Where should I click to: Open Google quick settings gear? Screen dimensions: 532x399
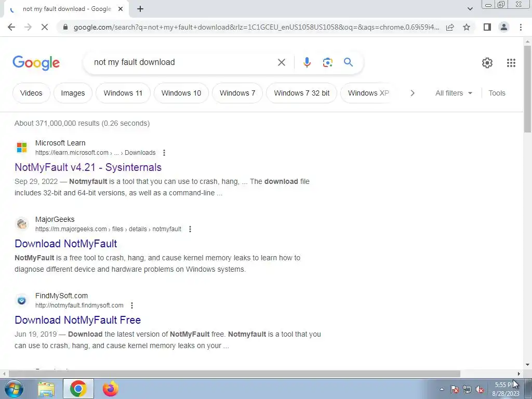tap(487, 63)
